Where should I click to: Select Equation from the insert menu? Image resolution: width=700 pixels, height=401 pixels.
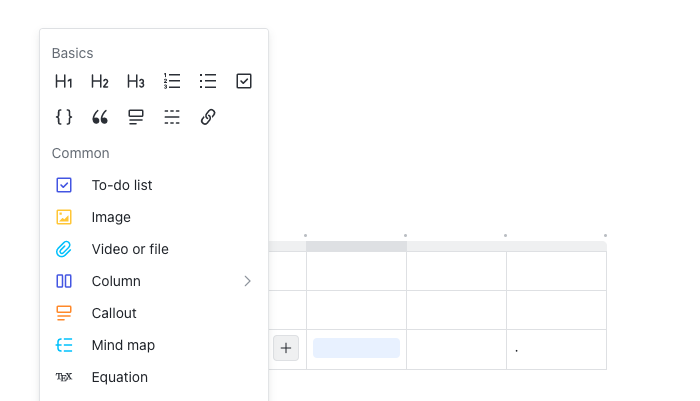pos(120,377)
